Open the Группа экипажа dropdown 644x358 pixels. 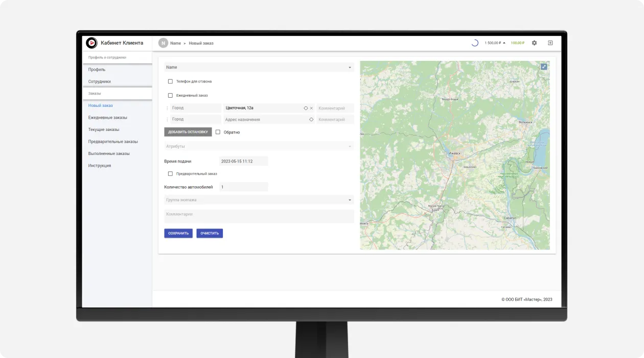259,200
